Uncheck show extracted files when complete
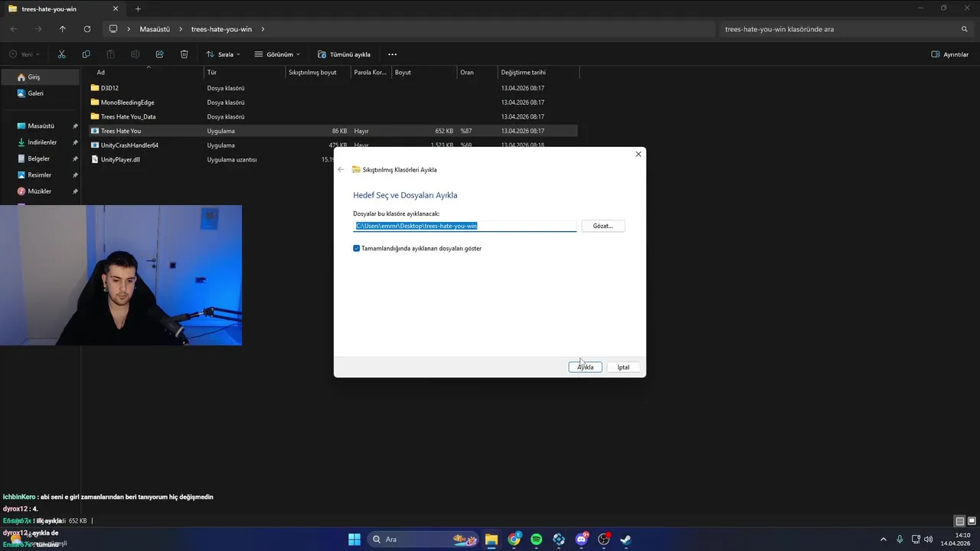 click(x=357, y=248)
